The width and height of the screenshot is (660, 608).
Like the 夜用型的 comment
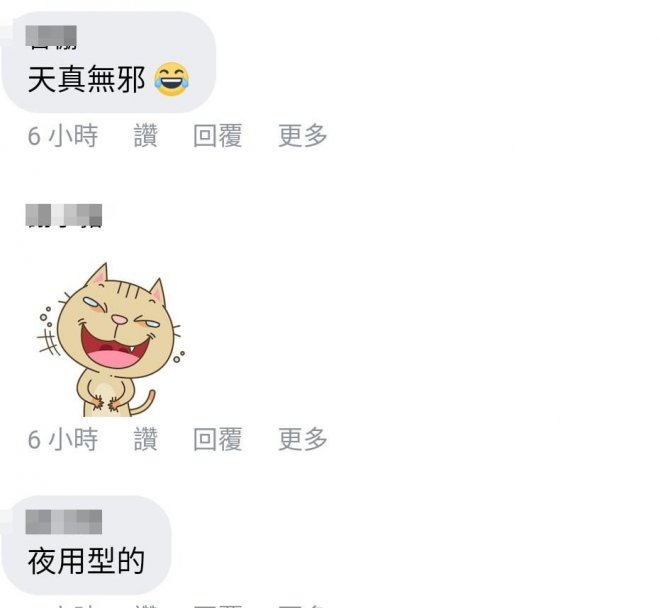point(146,605)
